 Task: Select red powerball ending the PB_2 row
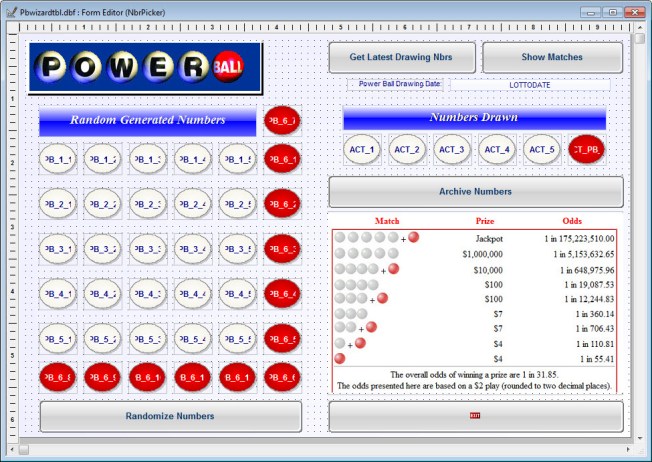(282, 204)
